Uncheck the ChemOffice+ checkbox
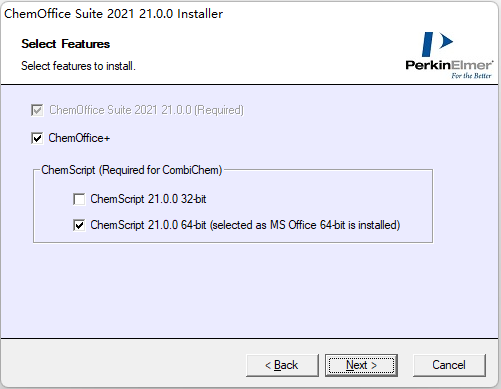The image size is (501, 389). point(37,138)
